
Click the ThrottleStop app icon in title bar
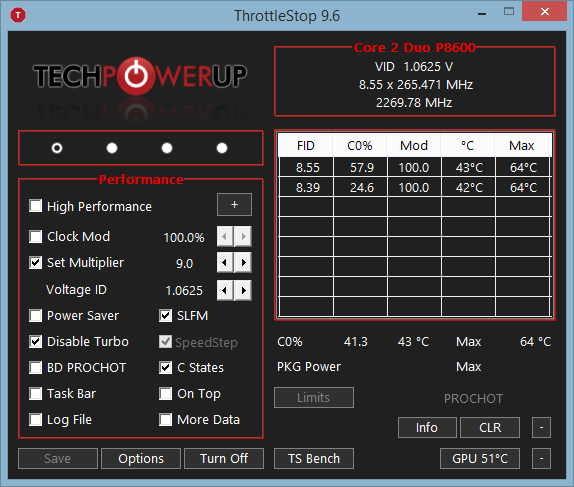tap(18, 15)
